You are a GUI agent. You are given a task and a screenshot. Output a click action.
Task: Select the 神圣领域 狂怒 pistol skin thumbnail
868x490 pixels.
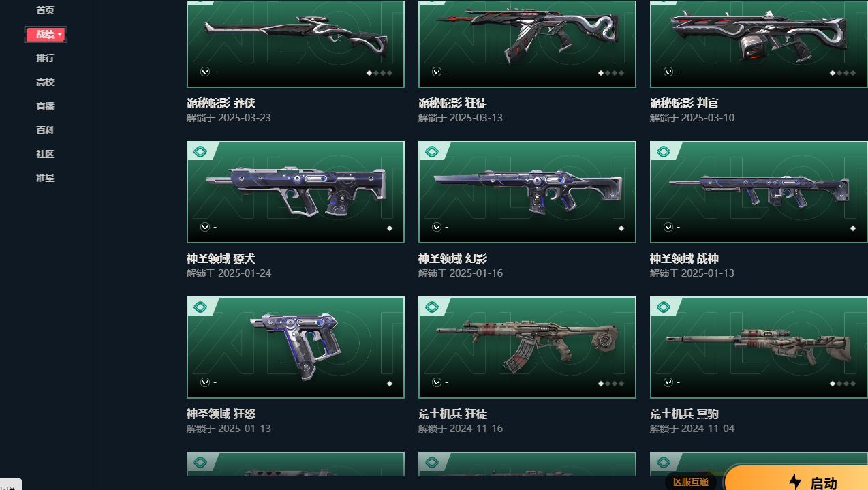tap(296, 348)
